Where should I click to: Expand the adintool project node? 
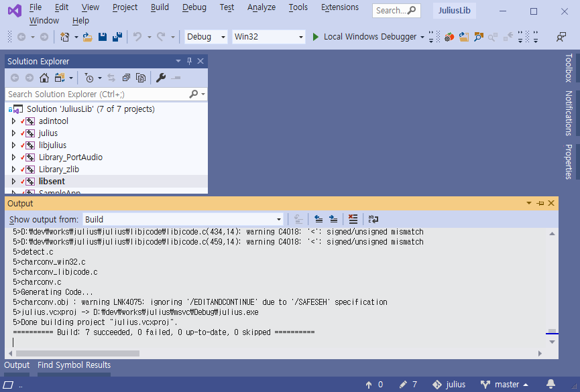tap(13, 121)
